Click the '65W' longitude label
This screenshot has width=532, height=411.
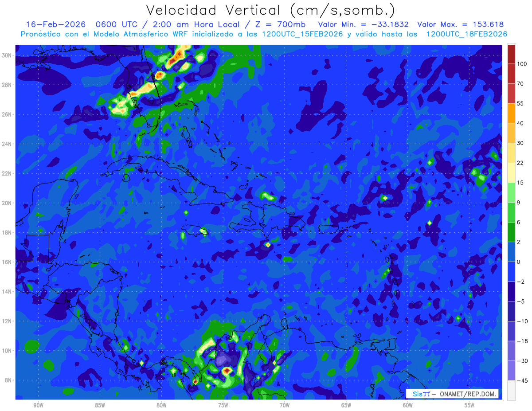[346, 405]
